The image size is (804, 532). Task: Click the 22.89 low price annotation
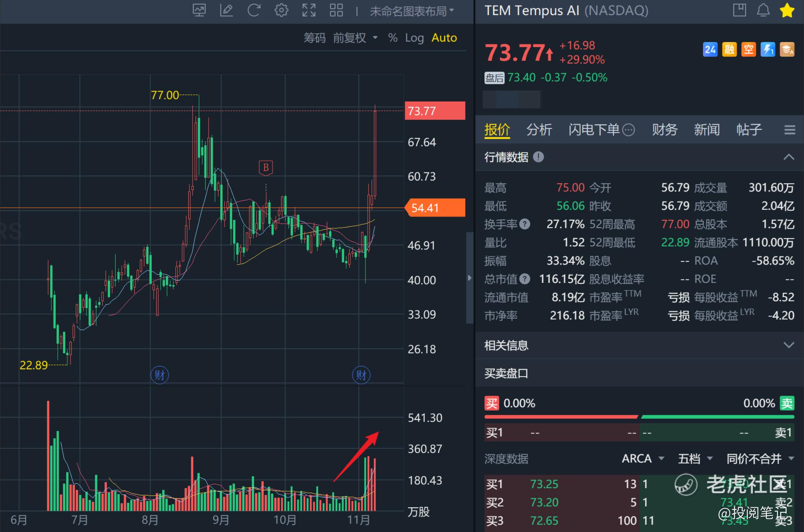(33, 365)
